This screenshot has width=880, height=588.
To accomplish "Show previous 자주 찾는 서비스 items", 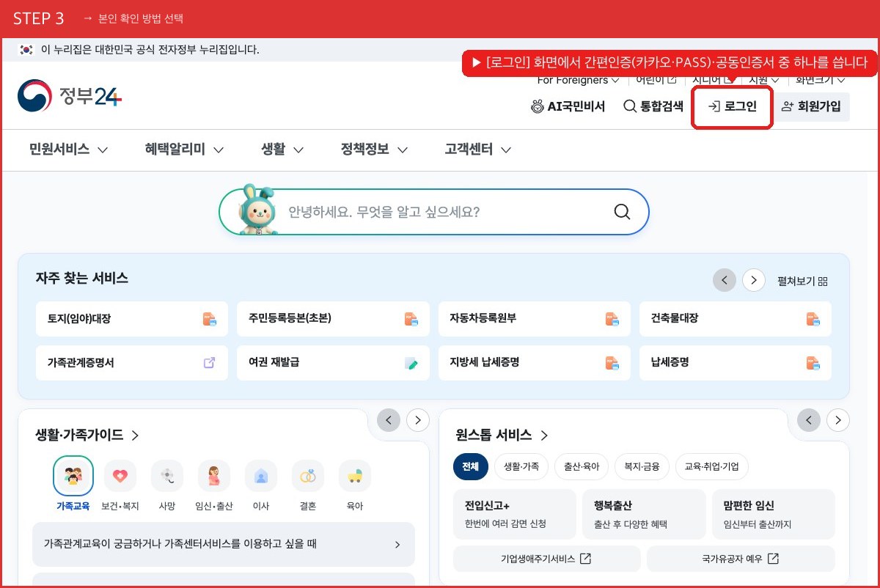I will click(725, 280).
